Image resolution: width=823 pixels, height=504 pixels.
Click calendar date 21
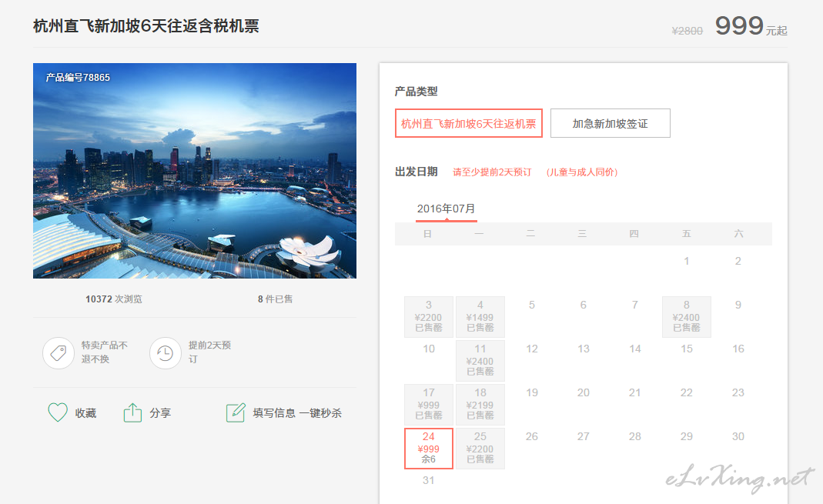634,392
